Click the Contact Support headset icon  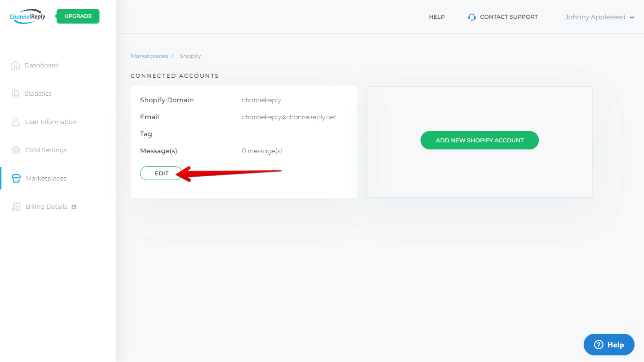point(472,17)
